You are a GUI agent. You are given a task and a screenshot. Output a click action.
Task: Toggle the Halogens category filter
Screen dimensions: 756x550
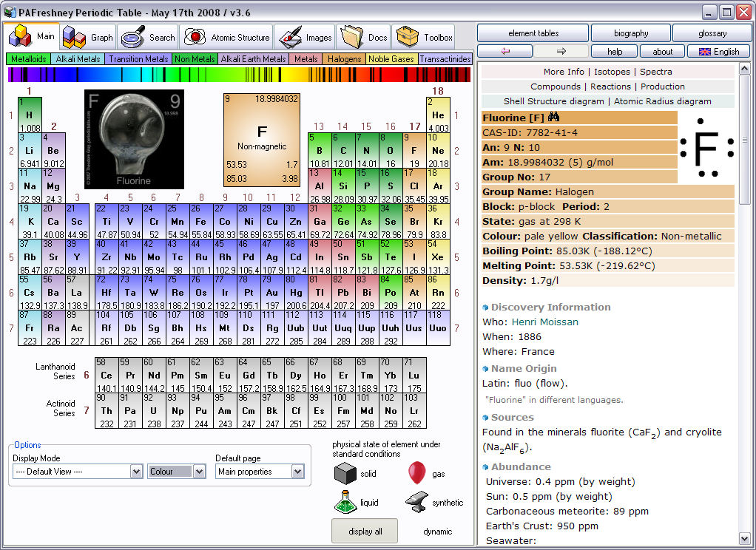pos(344,59)
